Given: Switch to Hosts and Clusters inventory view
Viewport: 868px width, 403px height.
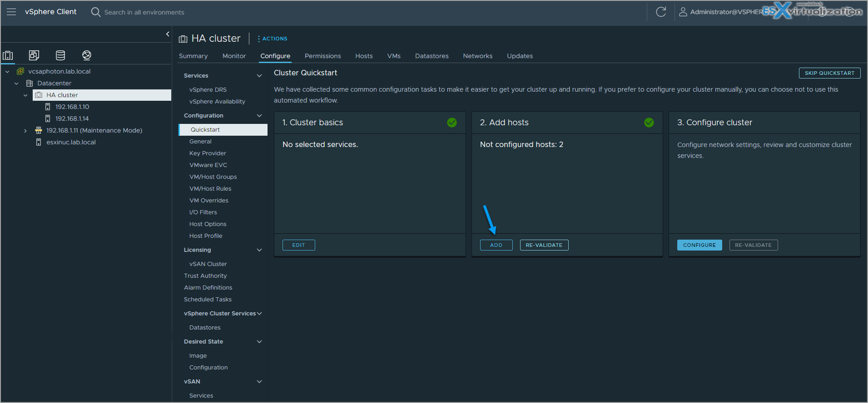Looking at the screenshot, I should pos(8,55).
